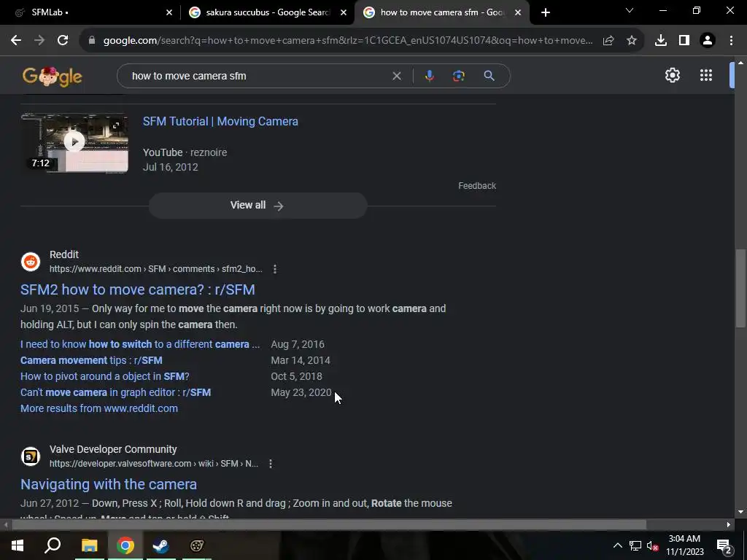Submit search with magnifier icon

[x=489, y=76]
